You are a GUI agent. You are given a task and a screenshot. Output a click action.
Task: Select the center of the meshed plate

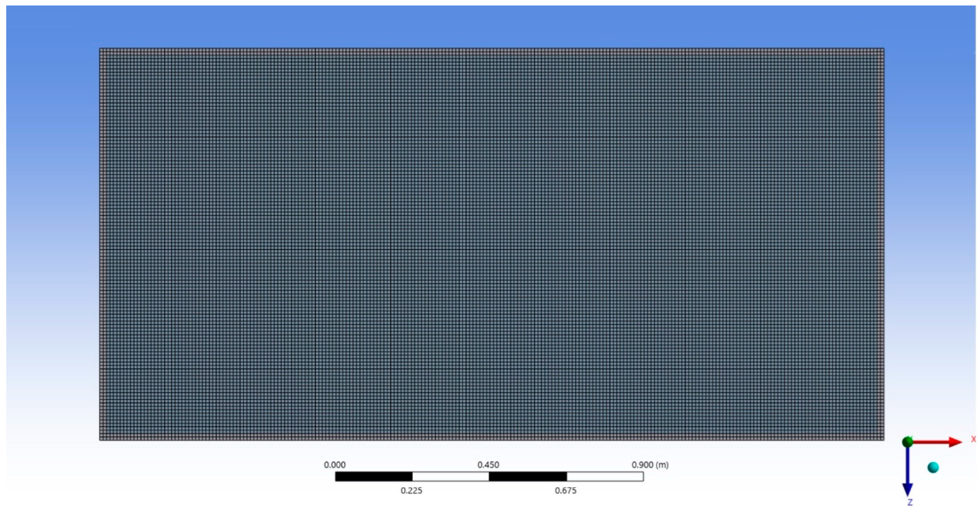click(x=492, y=244)
